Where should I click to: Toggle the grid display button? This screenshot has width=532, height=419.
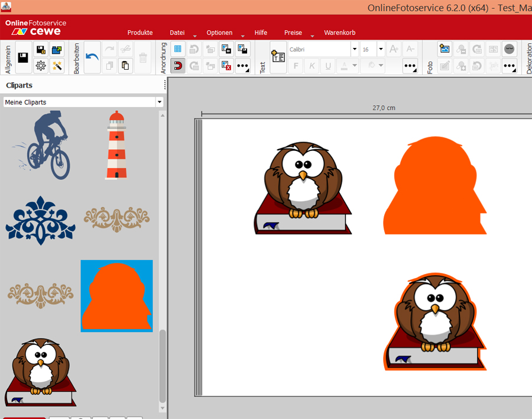pos(177,49)
